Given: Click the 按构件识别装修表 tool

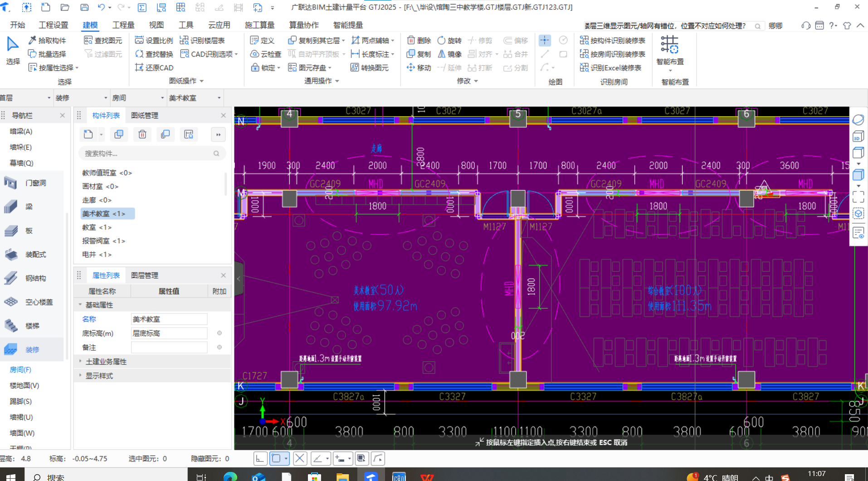Looking at the screenshot, I should 613,40.
